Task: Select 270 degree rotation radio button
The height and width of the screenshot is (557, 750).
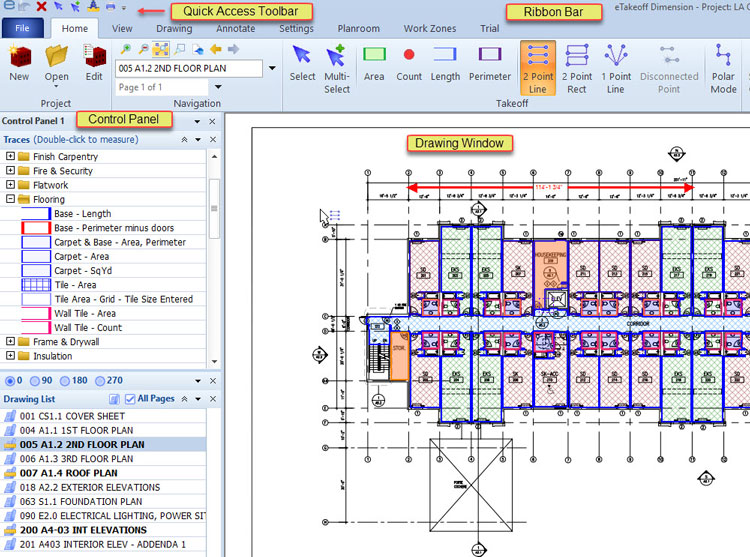Action: coord(100,381)
